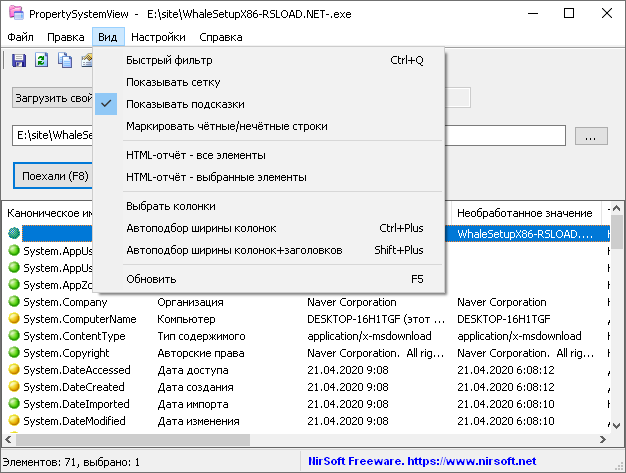Choose 'HTML-отчёт - все элементы'
The height and width of the screenshot is (473, 626).
tap(196, 155)
